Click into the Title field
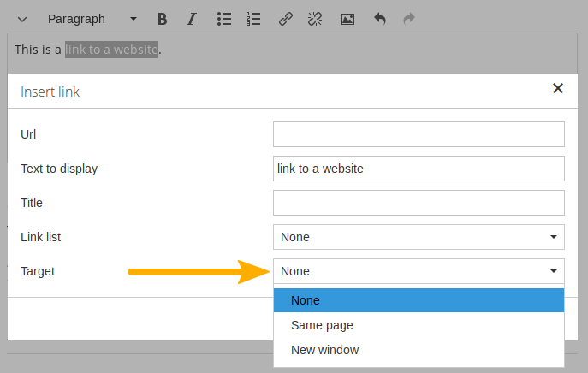 pos(419,203)
